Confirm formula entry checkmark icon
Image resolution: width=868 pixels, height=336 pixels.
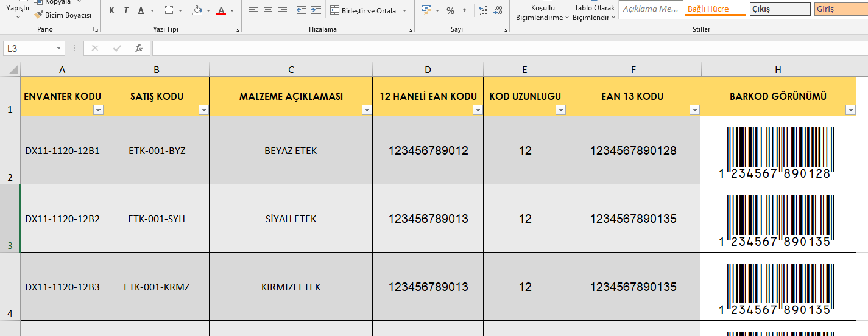coord(116,48)
